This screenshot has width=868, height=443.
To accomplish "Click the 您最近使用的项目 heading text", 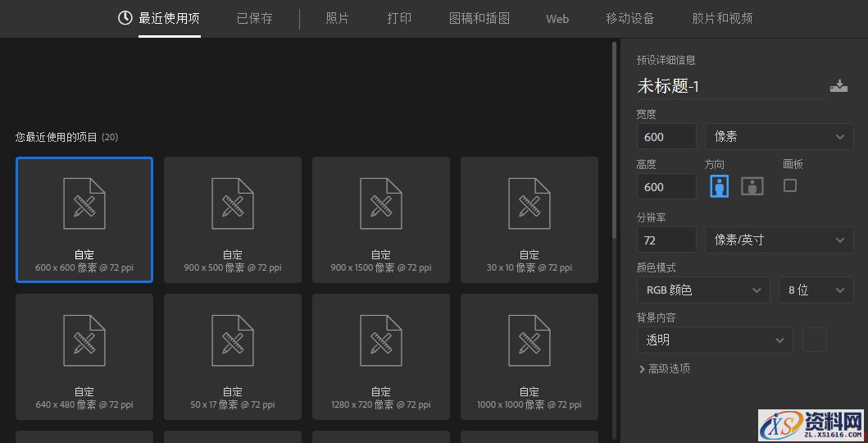I will click(x=57, y=137).
